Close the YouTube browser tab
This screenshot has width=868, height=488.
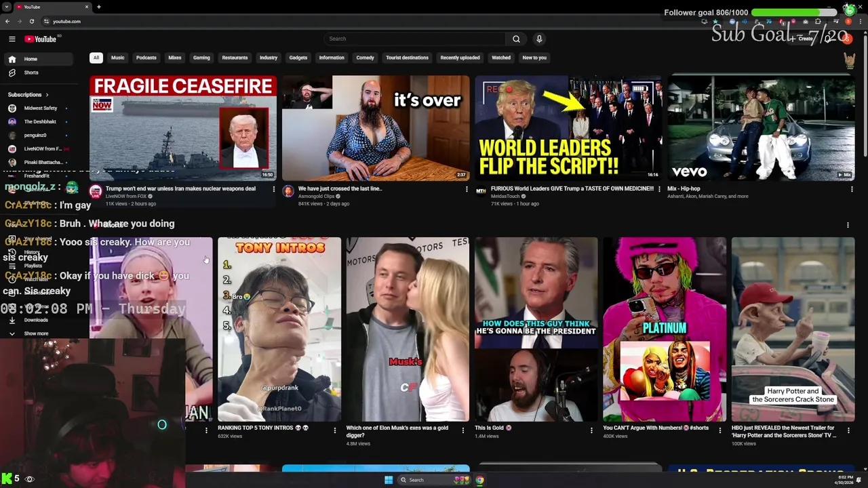coord(87,7)
